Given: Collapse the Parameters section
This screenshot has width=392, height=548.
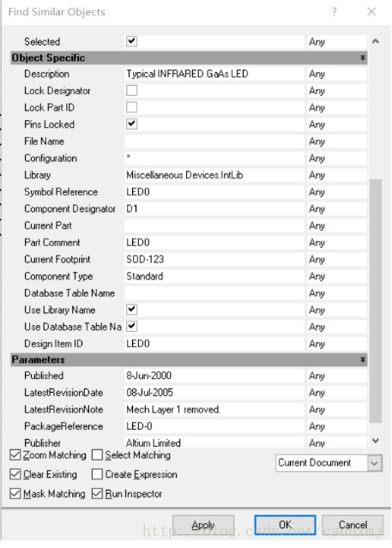Looking at the screenshot, I should tap(363, 359).
